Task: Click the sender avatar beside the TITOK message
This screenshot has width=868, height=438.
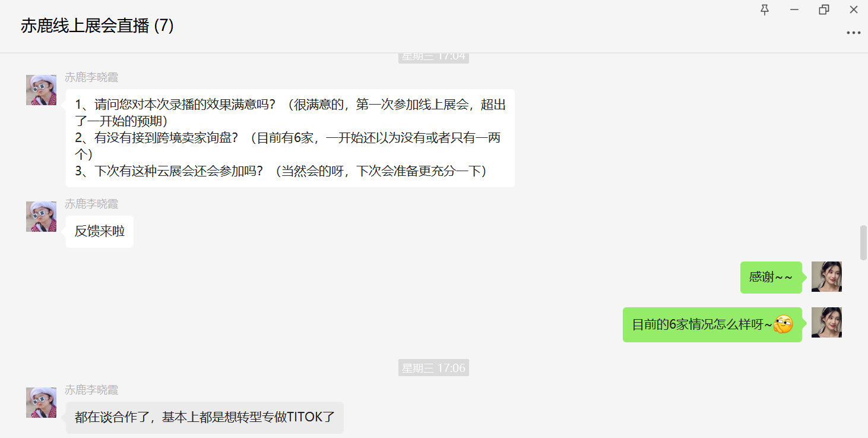Action: 40,402
